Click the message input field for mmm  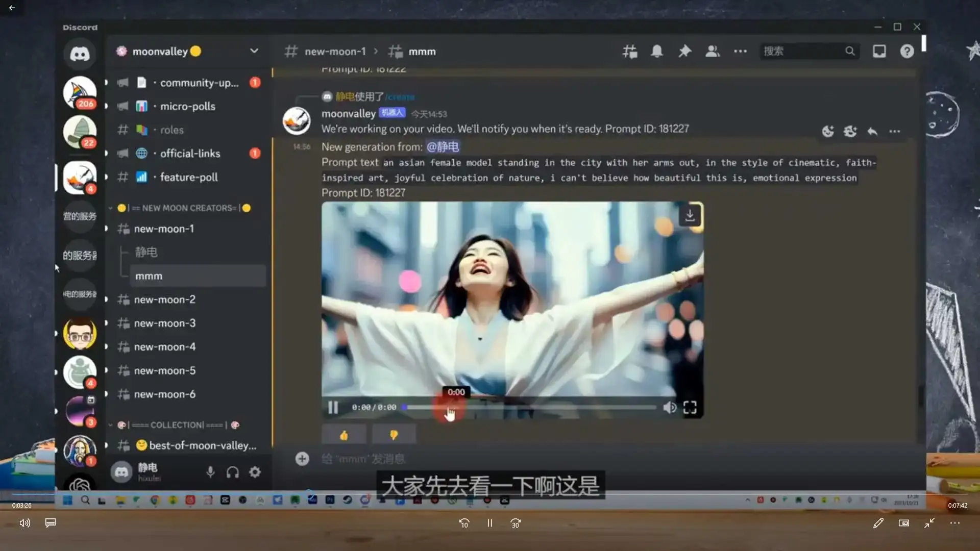click(459, 458)
